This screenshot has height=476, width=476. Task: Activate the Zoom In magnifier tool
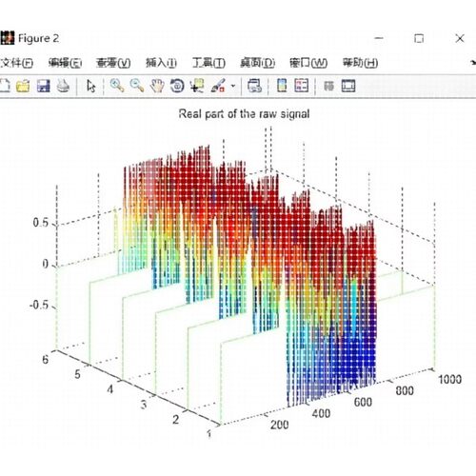pos(117,86)
